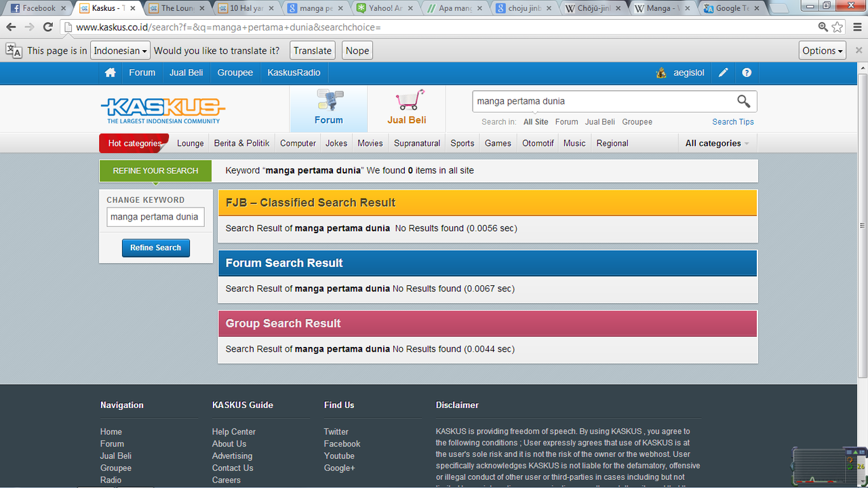This screenshot has height=488, width=868.
Task: Click the aegislol username
Action: pos(689,73)
